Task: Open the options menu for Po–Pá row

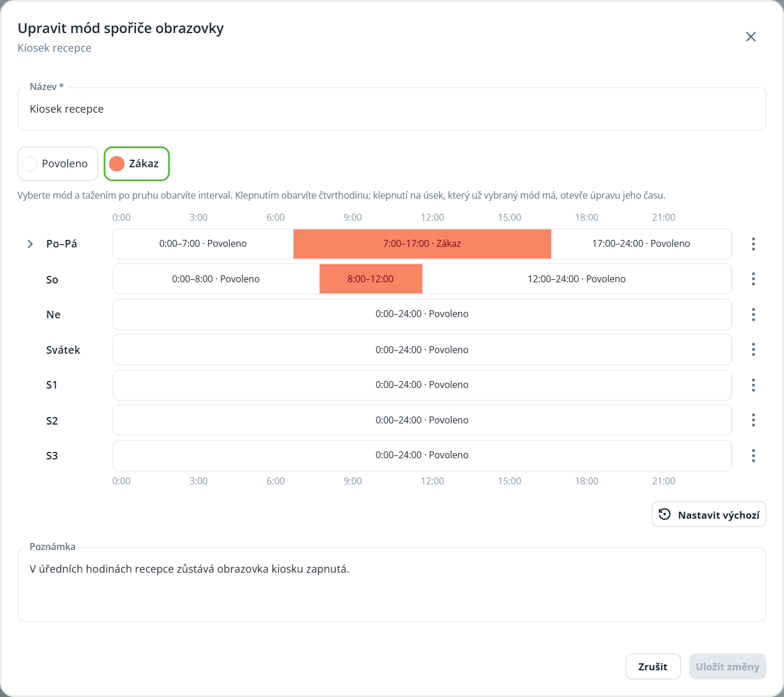Action: (753, 244)
